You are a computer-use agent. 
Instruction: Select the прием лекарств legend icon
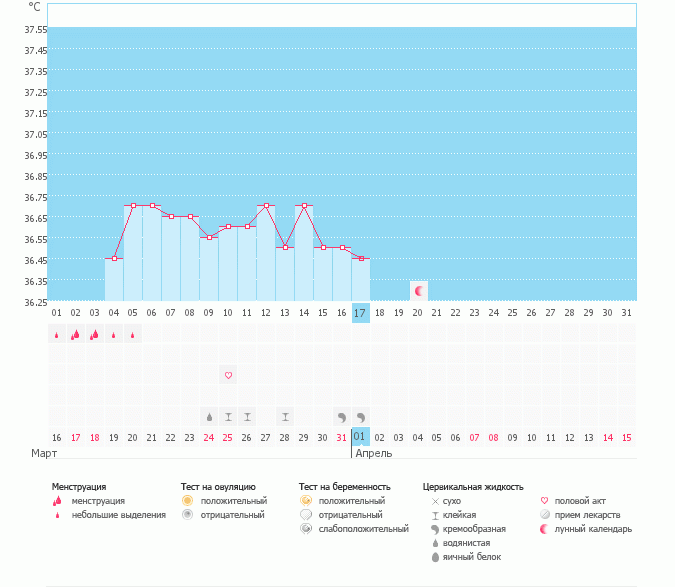coord(545,514)
